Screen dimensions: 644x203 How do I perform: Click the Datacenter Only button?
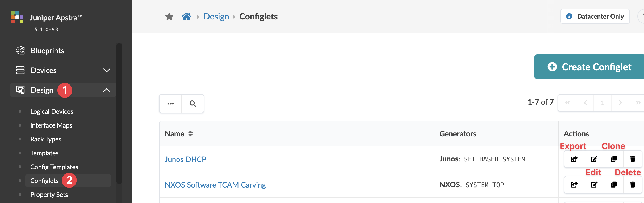tap(595, 17)
